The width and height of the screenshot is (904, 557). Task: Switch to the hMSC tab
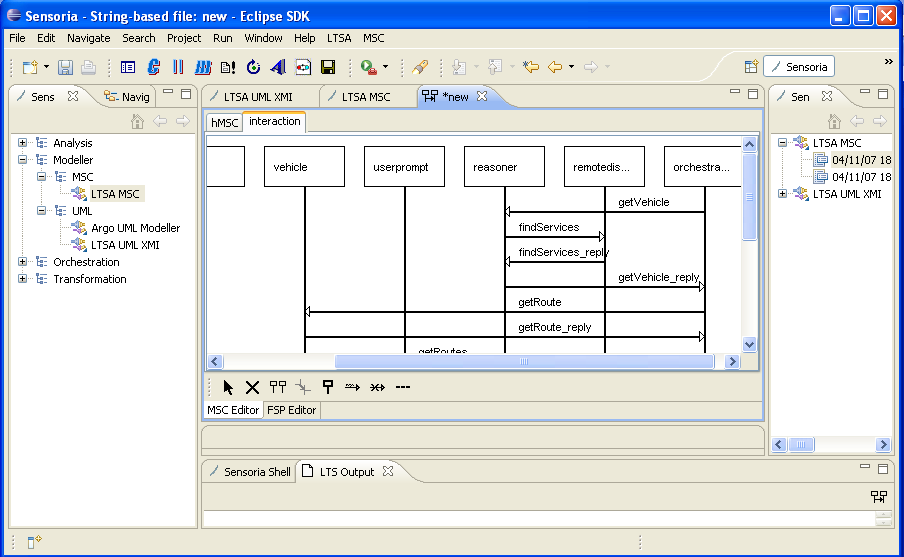(224, 123)
